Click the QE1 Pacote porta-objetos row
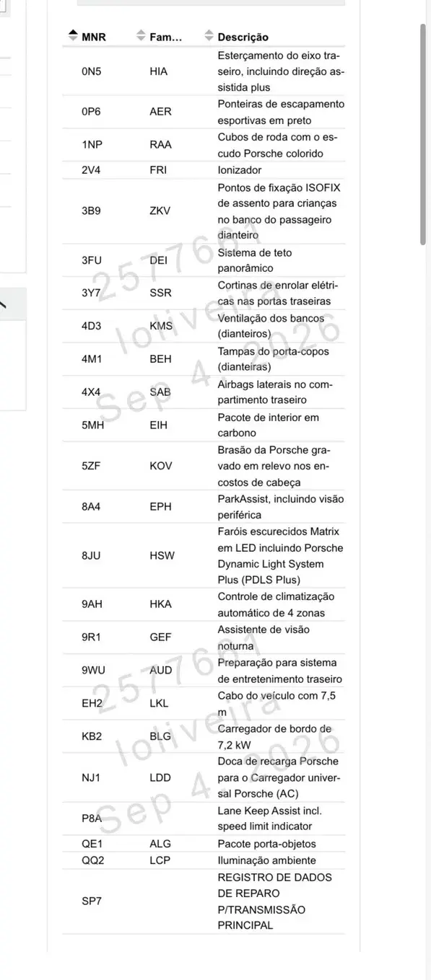The height and width of the screenshot is (980, 431). (x=204, y=844)
